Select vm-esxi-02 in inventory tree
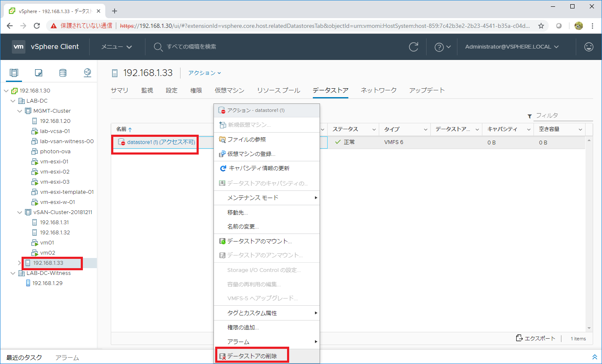Image resolution: width=602 pixels, height=364 pixels. [55, 171]
